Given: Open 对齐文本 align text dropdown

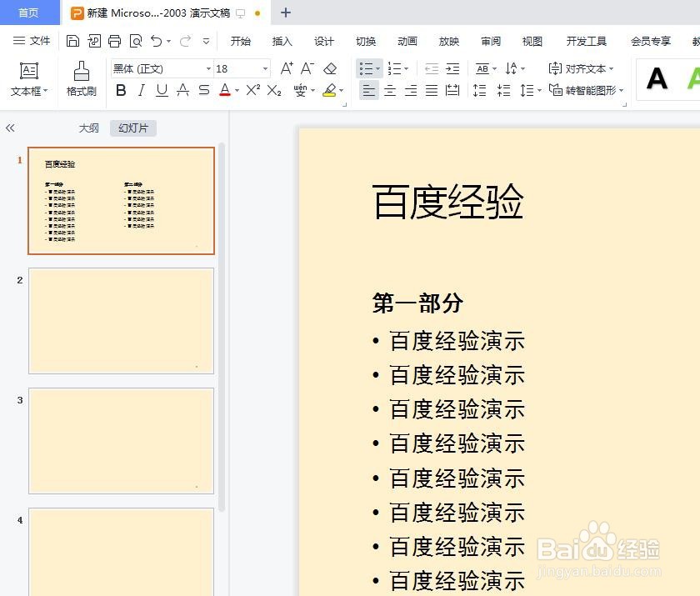Looking at the screenshot, I should pyautogui.click(x=581, y=68).
